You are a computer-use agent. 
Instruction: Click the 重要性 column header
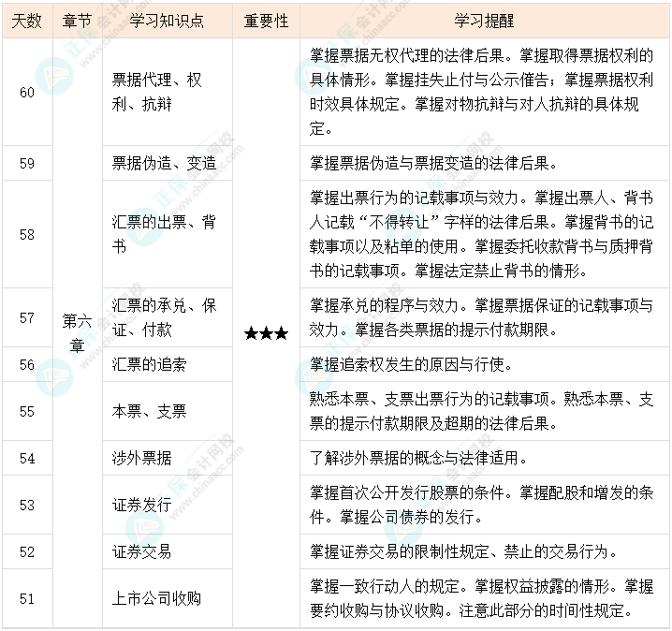click(266, 21)
